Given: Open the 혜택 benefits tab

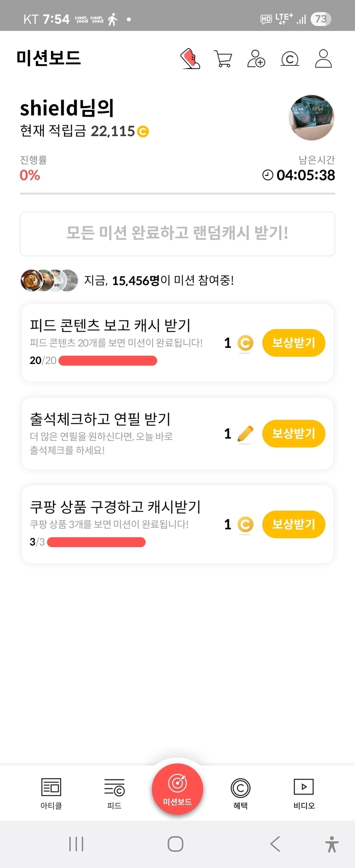Looking at the screenshot, I should pyautogui.click(x=240, y=794).
